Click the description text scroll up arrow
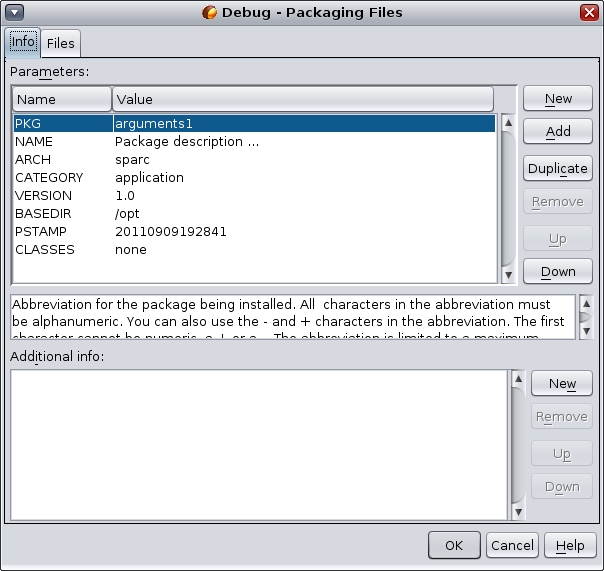The image size is (604, 571). [x=586, y=304]
